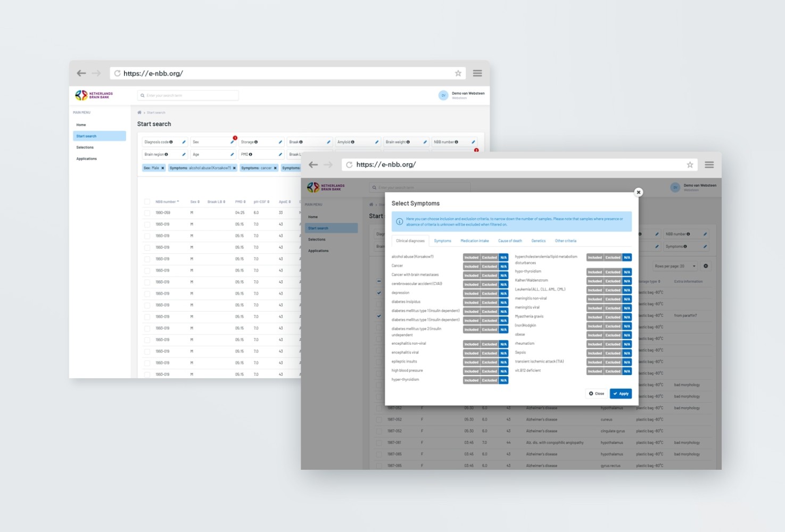
Task: Set Cancer to Excluded
Action: [x=490, y=267]
